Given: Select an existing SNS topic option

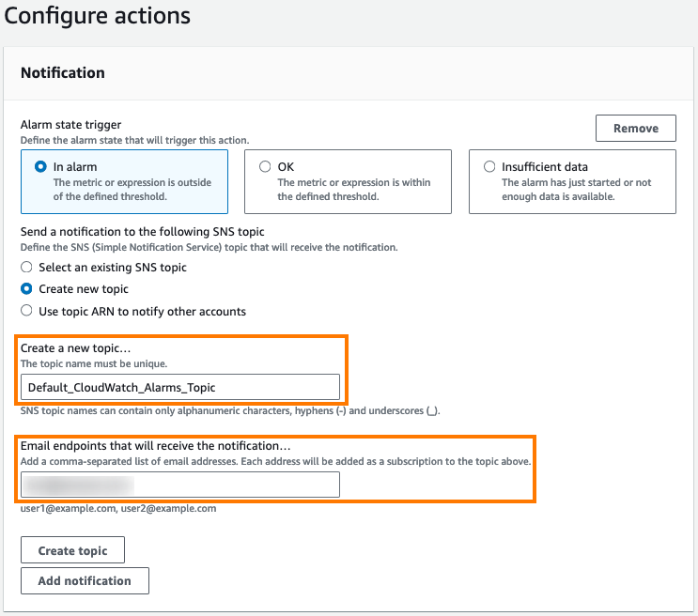Looking at the screenshot, I should click(x=26, y=267).
